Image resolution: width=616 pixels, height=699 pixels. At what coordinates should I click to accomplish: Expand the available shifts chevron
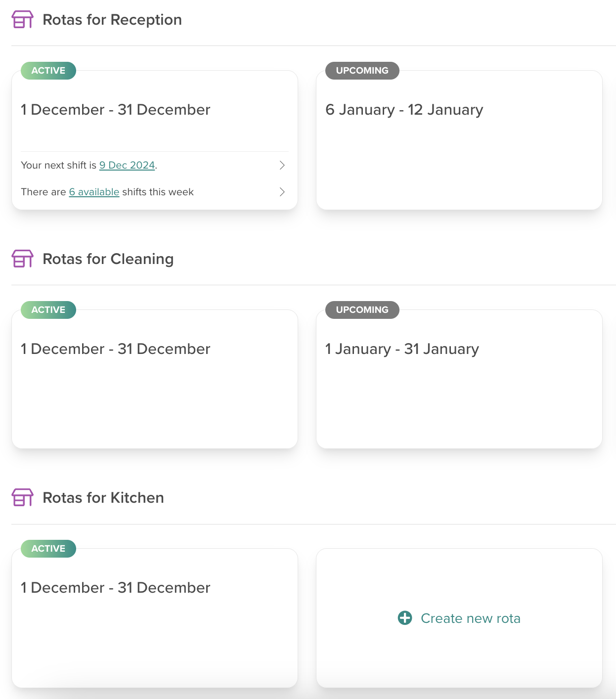pyautogui.click(x=282, y=192)
